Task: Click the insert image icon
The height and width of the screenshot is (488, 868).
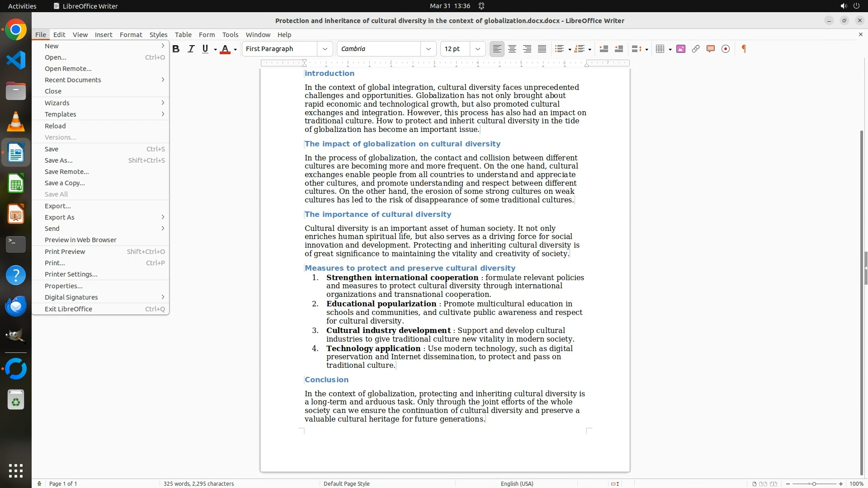Action: pyautogui.click(x=680, y=49)
